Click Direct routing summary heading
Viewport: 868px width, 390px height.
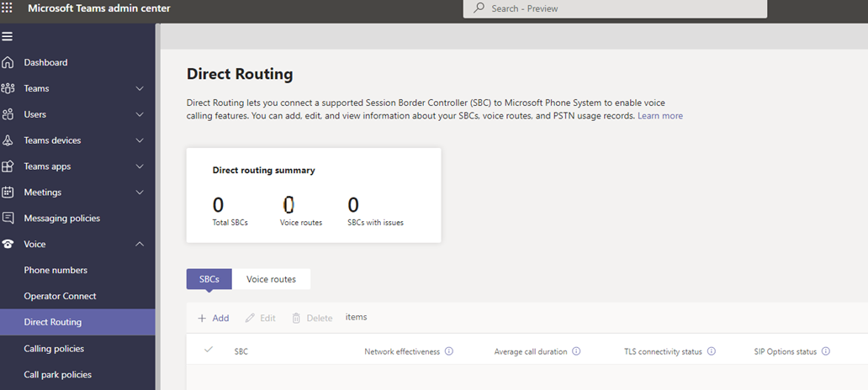[263, 171]
